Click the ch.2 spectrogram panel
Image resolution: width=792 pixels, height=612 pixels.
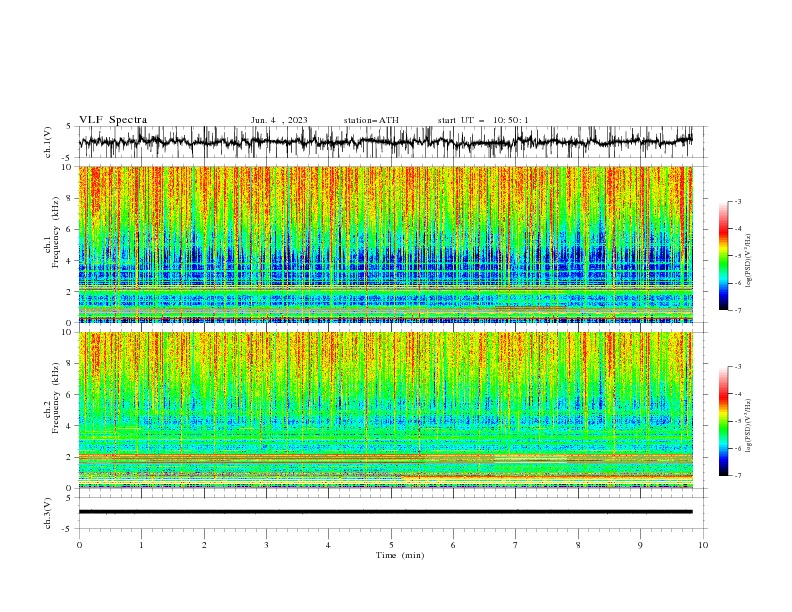coord(386,410)
